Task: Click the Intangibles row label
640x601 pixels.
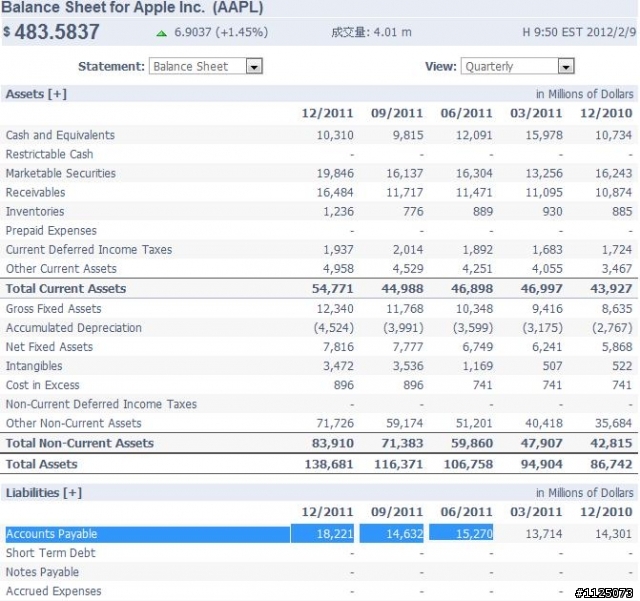Action: tap(34, 366)
